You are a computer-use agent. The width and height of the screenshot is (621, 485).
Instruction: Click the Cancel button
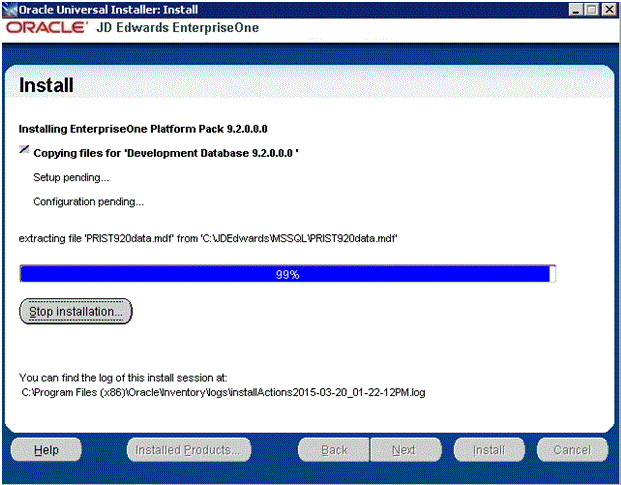pyautogui.click(x=572, y=450)
